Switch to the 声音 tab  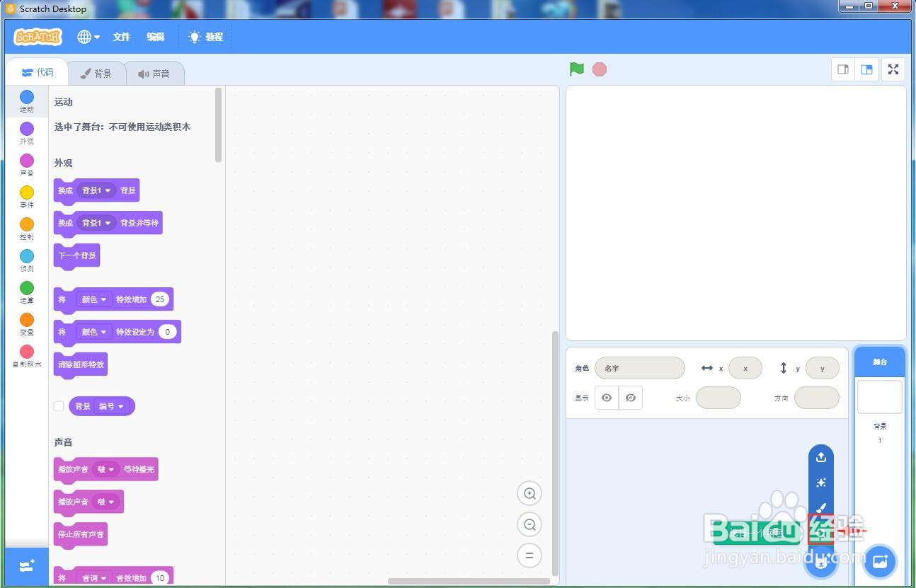tap(154, 74)
